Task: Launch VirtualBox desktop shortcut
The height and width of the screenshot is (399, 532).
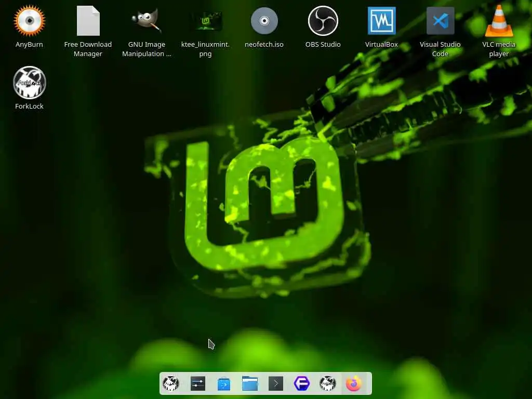Action: click(381, 21)
